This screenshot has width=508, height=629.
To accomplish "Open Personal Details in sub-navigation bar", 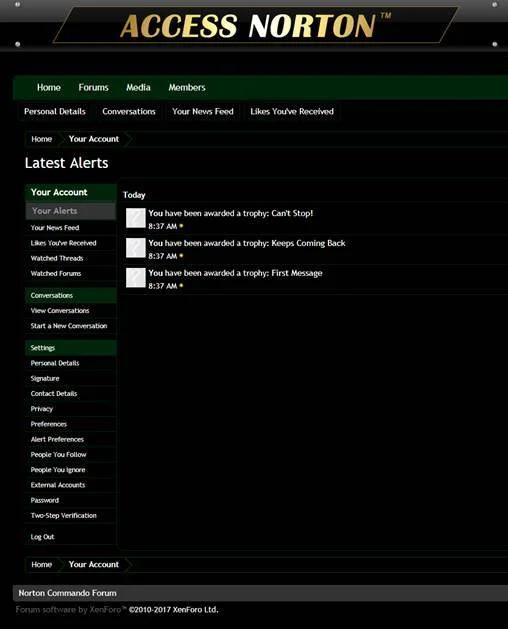I will pos(55,112).
